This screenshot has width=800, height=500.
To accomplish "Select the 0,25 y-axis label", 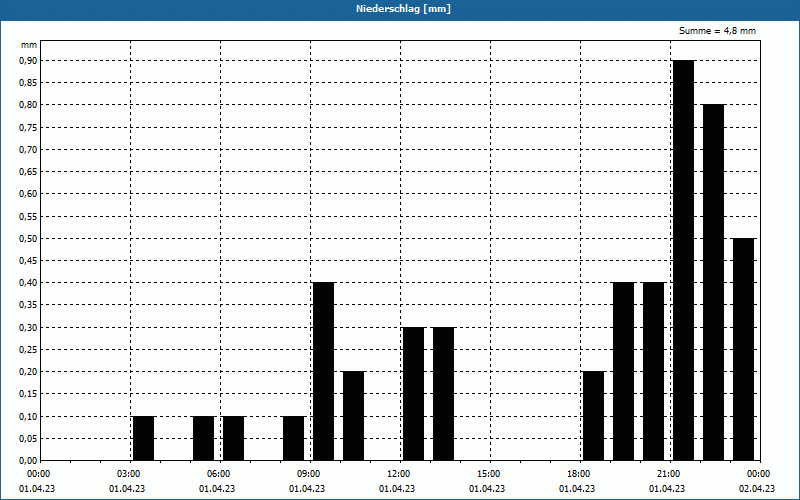I will (x=28, y=349).
